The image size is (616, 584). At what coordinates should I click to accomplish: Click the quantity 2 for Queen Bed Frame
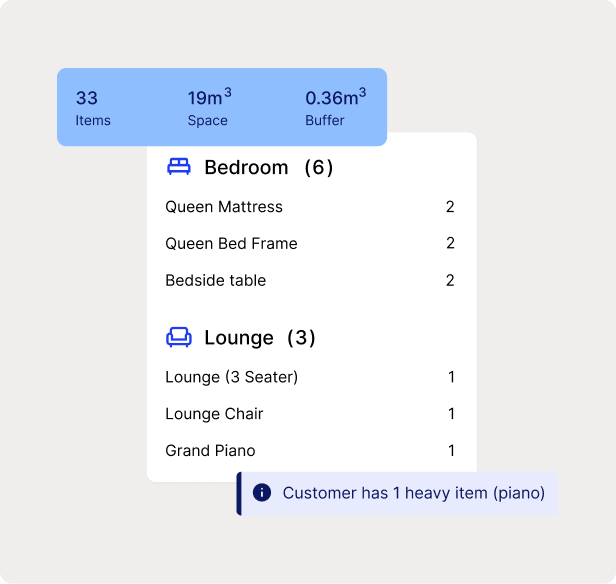pyautogui.click(x=450, y=243)
